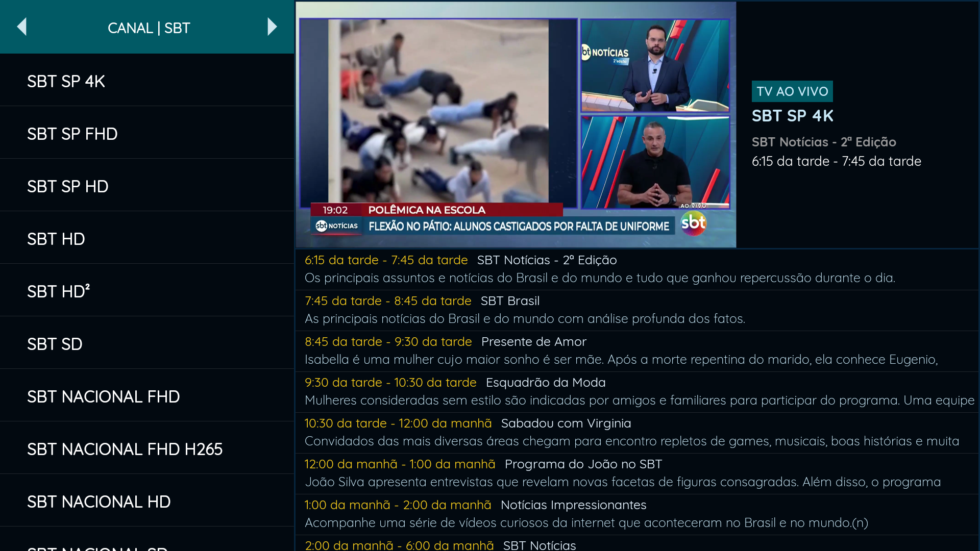Open the Programa do João no SBT entry
This screenshot has width=980, height=551.
pyautogui.click(x=636, y=473)
